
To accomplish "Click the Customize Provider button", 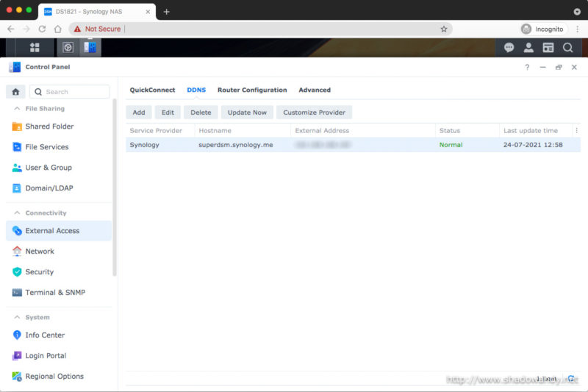I will click(314, 113).
